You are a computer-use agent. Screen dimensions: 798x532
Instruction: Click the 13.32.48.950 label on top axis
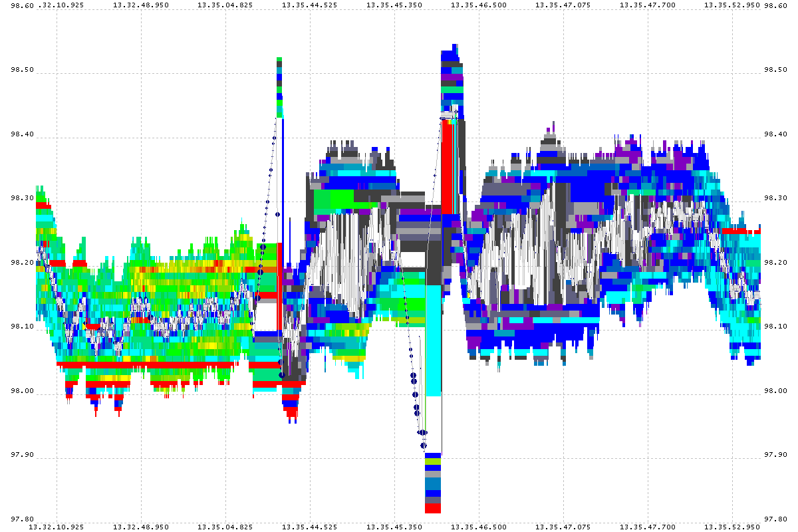[x=141, y=5]
